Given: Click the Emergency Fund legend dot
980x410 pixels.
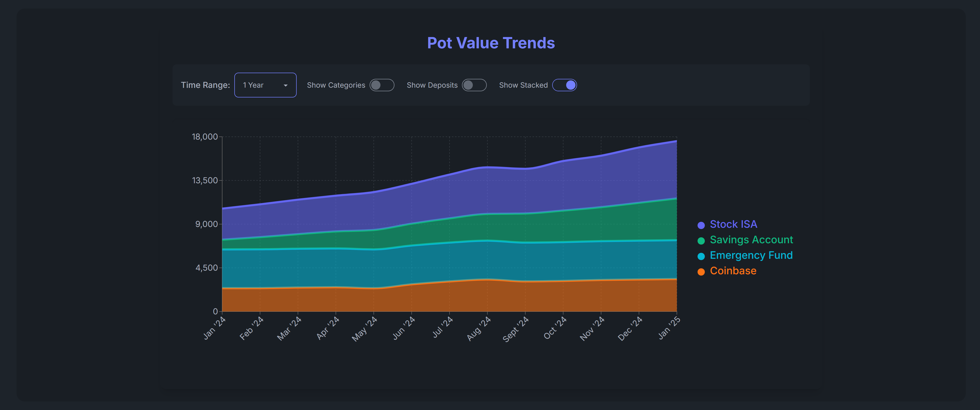Looking at the screenshot, I should tap(701, 256).
